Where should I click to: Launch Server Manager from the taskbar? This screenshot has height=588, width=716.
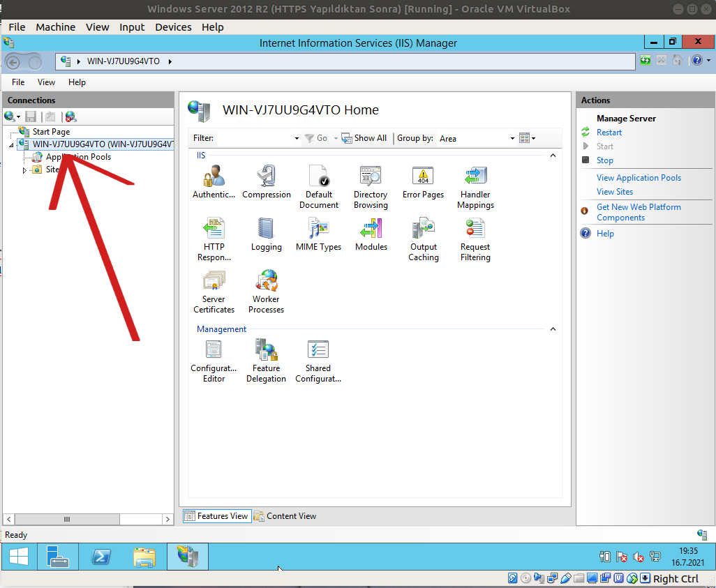click(x=57, y=557)
